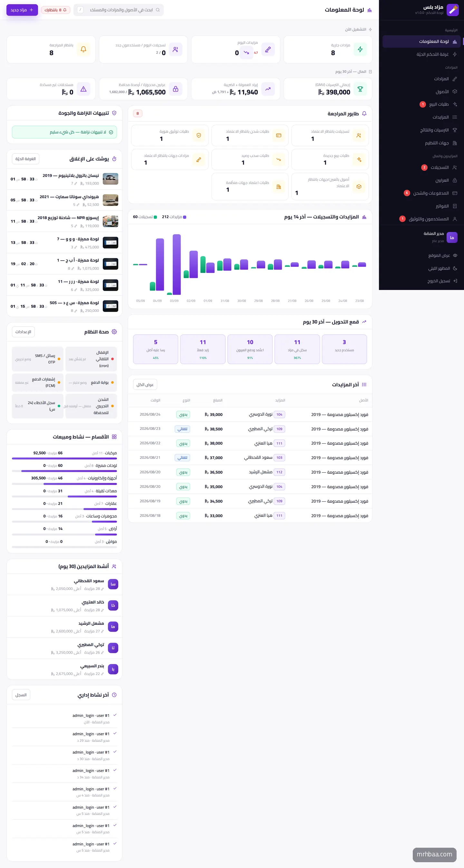Open طلبات البيع in the sidebar

pyautogui.click(x=421, y=104)
